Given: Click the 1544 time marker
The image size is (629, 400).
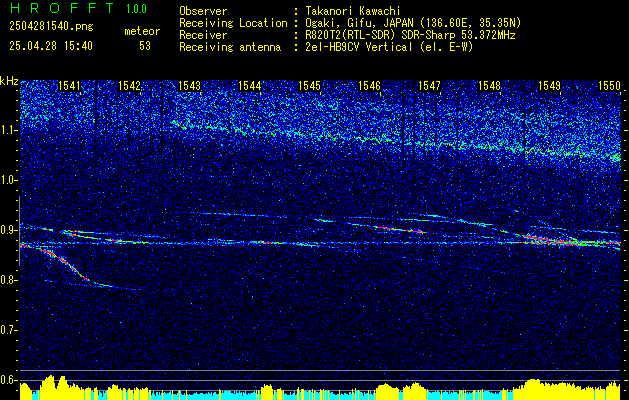Looking at the screenshot, I should point(250,85).
